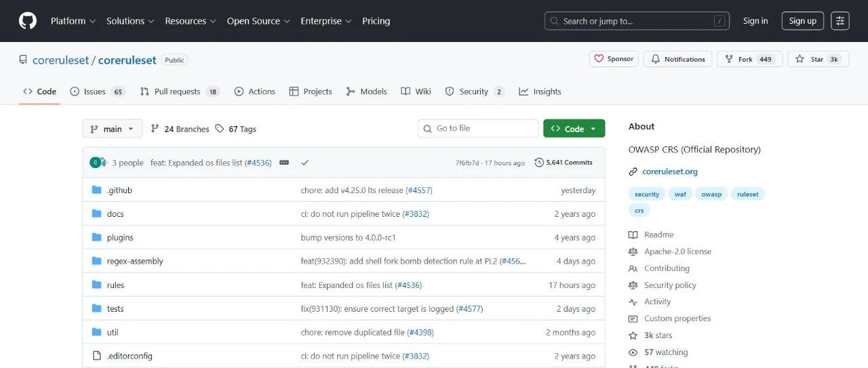This screenshot has height=368, width=868.
Task: Switch to the Actions tab
Action: coord(255,91)
